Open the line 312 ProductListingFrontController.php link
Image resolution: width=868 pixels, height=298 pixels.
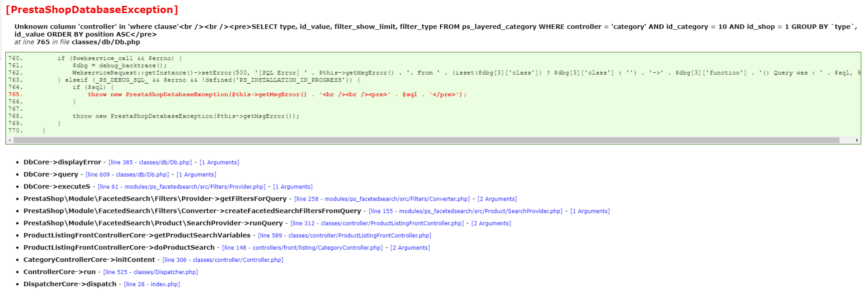(377, 223)
